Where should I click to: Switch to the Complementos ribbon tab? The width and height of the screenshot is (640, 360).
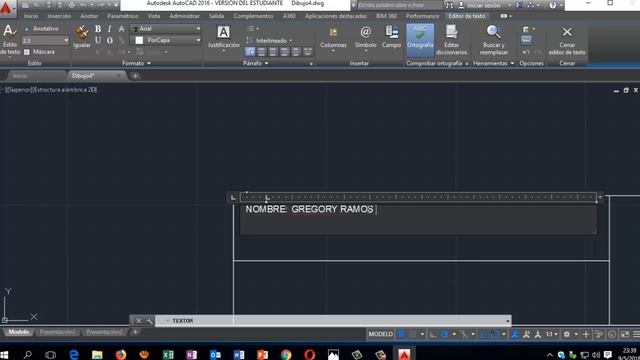[253, 16]
